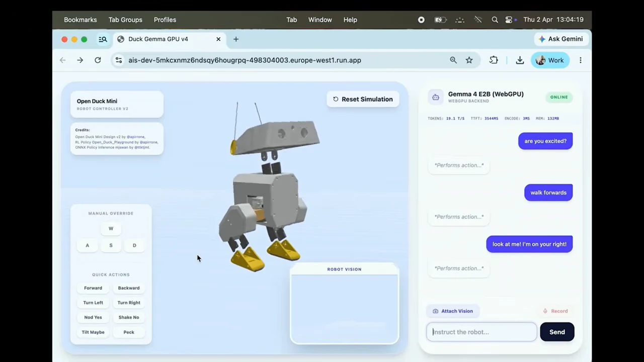Bookmark this page with the star icon

click(x=469, y=60)
